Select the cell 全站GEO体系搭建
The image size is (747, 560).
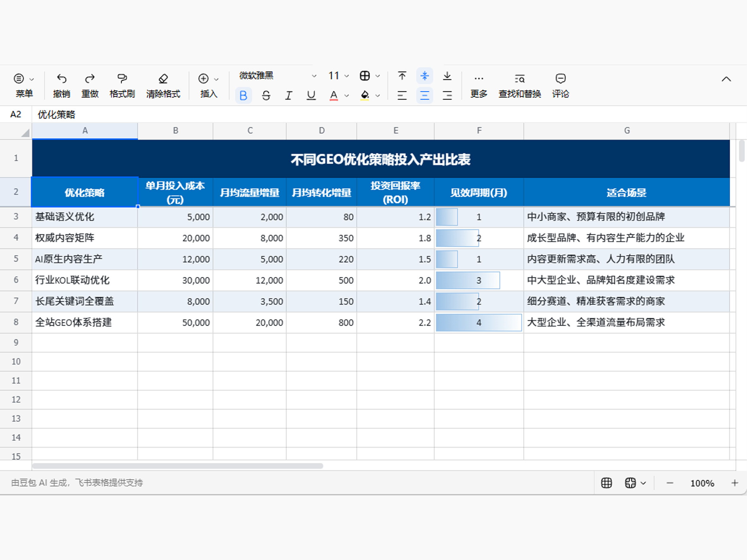tap(85, 322)
